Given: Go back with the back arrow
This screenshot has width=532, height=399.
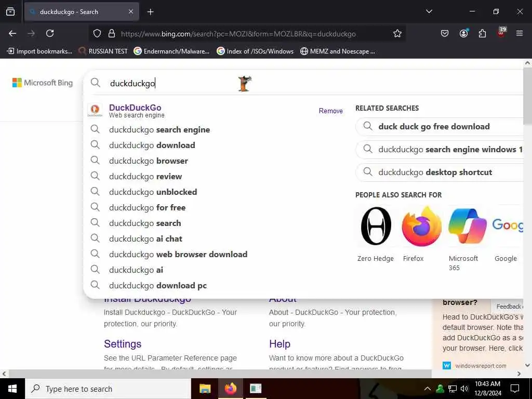Looking at the screenshot, I should 12,33.
